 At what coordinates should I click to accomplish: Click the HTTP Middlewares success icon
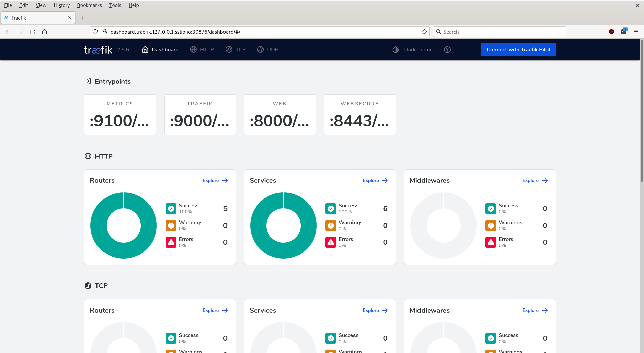[x=491, y=209]
